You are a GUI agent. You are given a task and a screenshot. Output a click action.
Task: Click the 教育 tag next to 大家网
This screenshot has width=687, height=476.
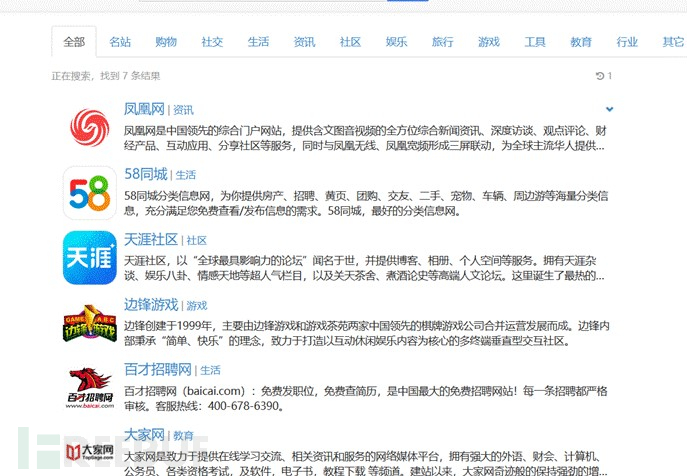click(183, 436)
